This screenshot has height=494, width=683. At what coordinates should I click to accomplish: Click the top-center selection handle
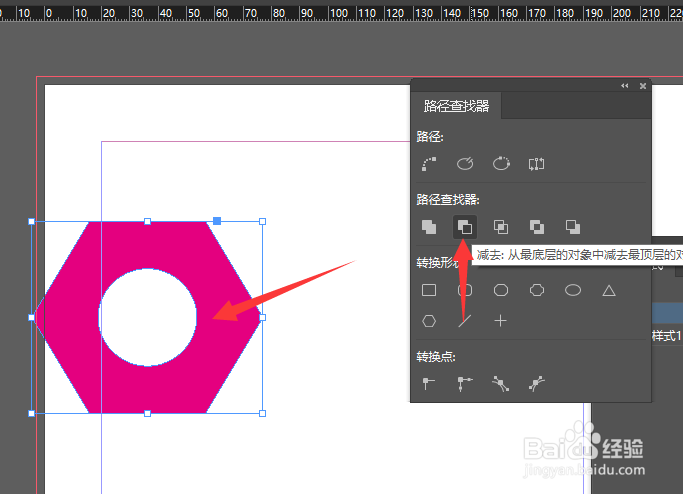point(148,221)
